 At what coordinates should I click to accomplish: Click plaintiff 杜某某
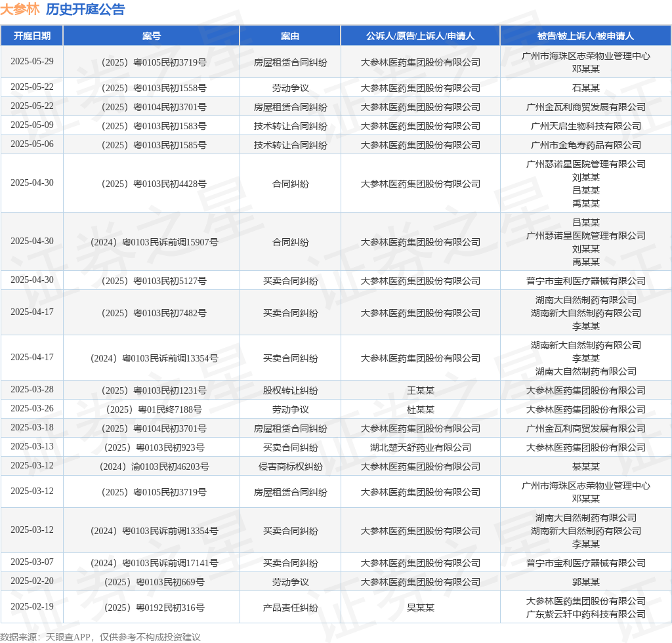click(421, 409)
